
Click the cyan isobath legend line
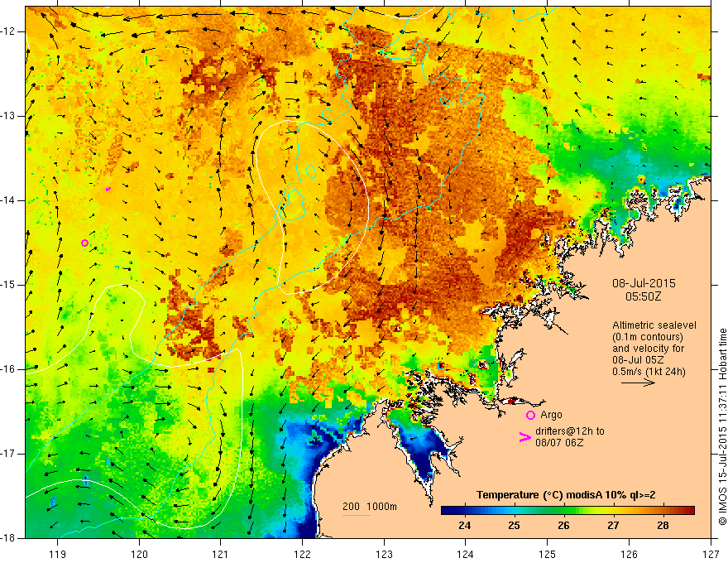click(x=356, y=515)
